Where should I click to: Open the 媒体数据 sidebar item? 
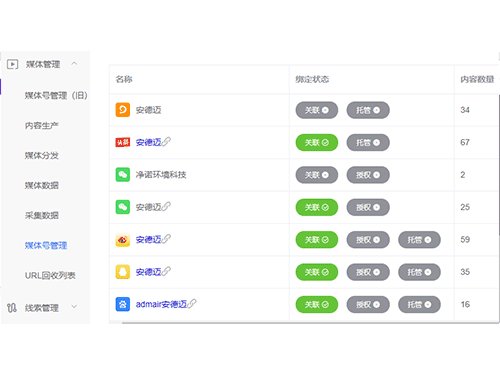pyautogui.click(x=42, y=186)
